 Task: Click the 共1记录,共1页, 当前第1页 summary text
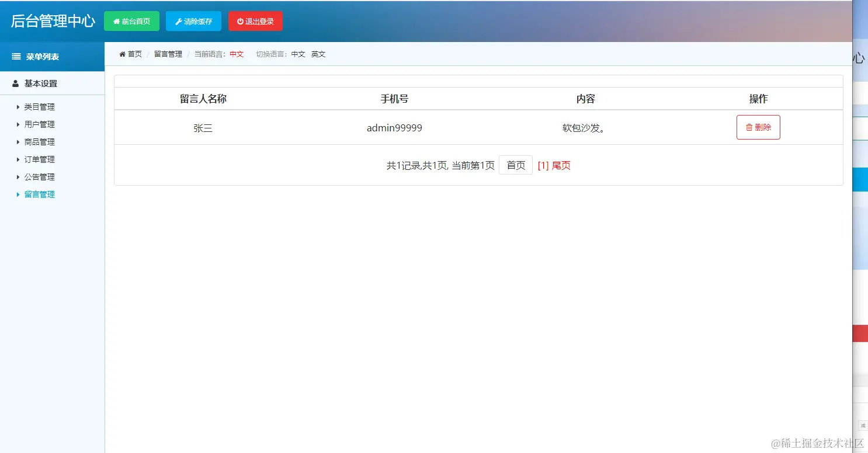coord(440,166)
